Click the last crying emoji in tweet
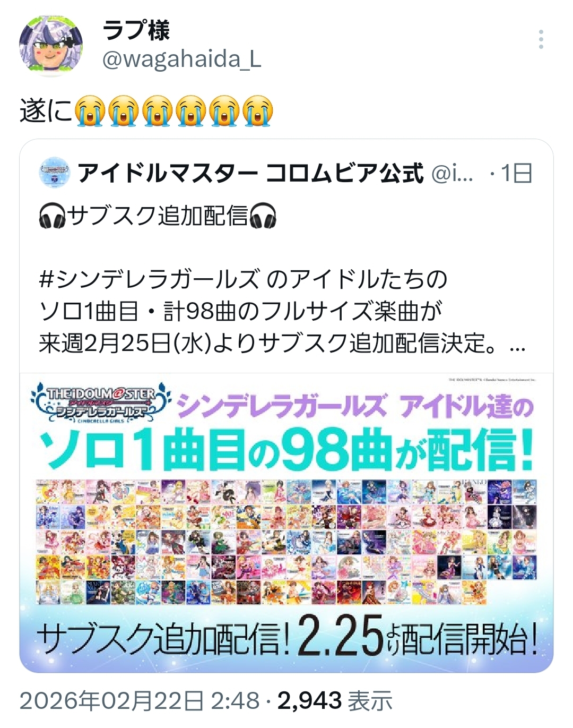Viewport: 573px width, 728px height. (x=258, y=111)
